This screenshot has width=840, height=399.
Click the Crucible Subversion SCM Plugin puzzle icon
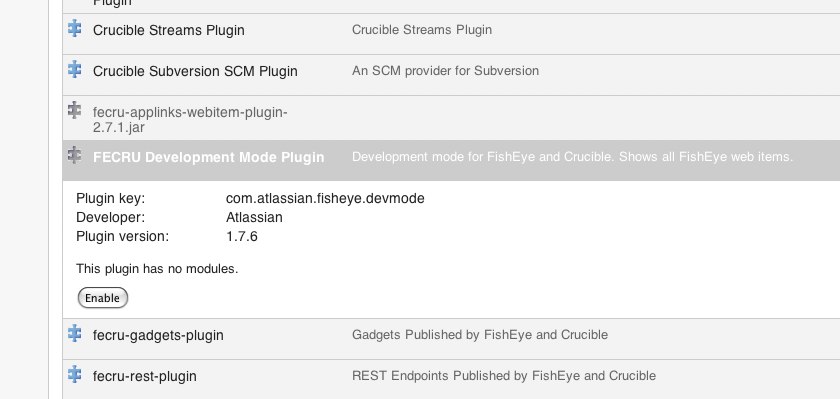(74, 69)
